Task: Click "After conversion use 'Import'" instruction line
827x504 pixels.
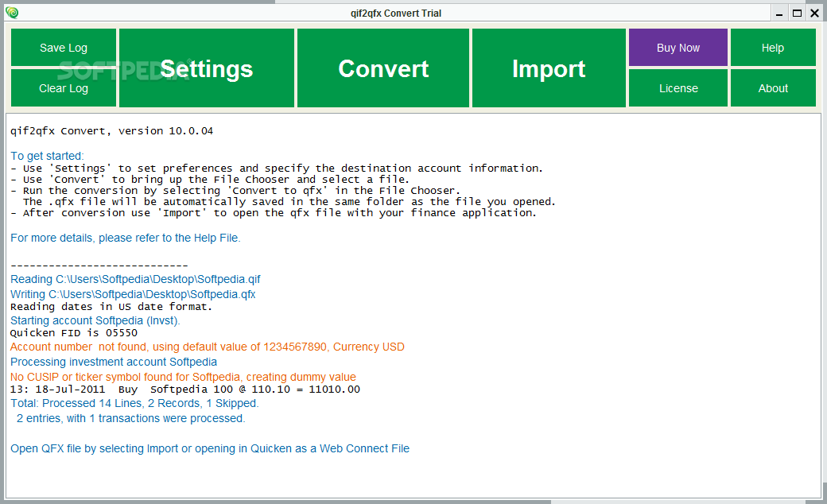Action: [x=274, y=212]
